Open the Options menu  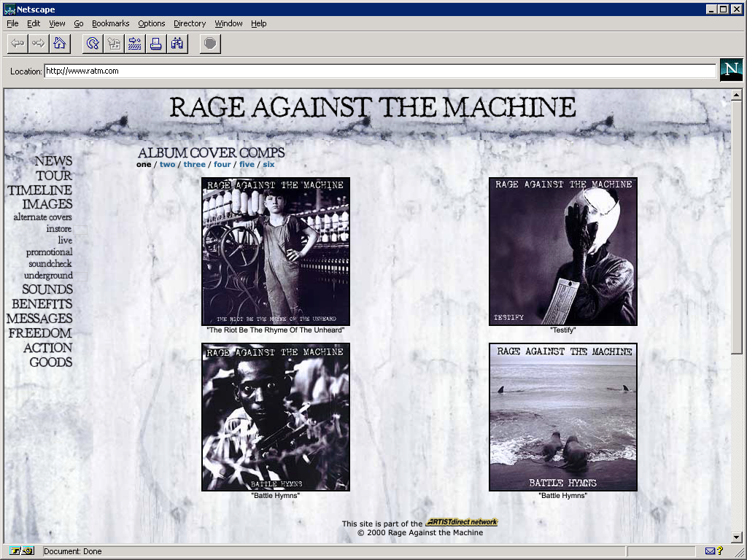(152, 23)
